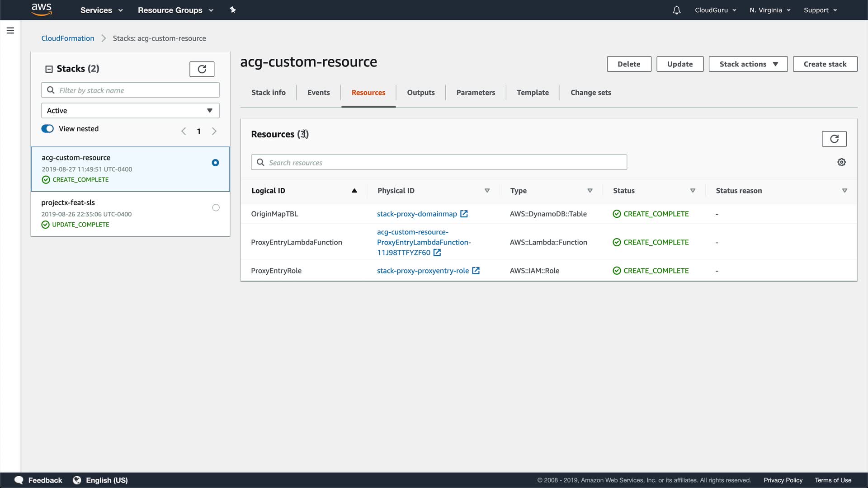868x488 pixels.
Task: Select the acg-custom-resource stack radio button
Action: (215, 163)
